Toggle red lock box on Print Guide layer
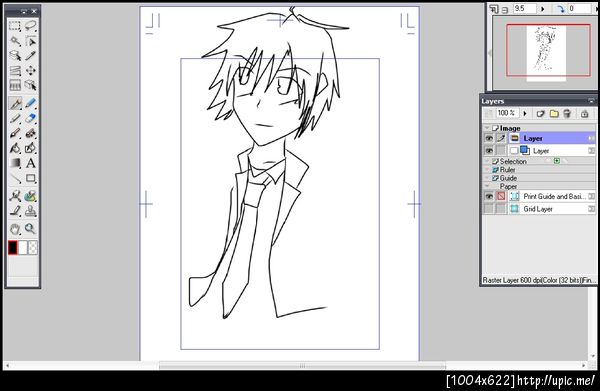This screenshot has width=600, height=391. point(501,196)
